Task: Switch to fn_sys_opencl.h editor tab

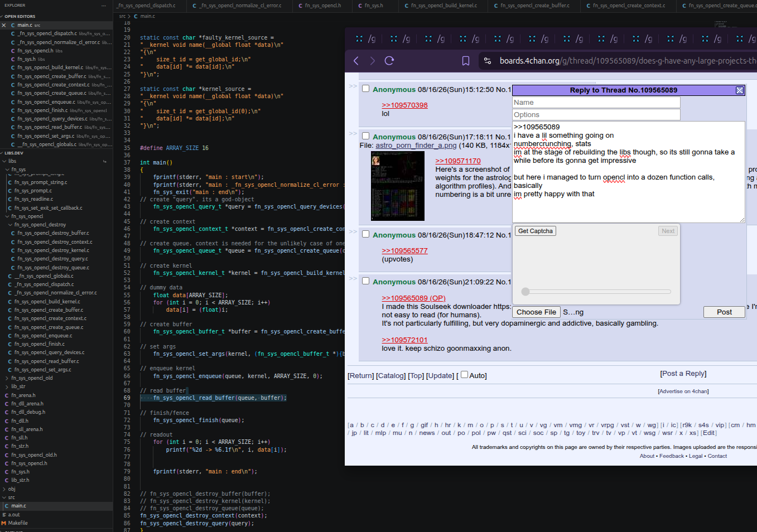Action: 323,6
